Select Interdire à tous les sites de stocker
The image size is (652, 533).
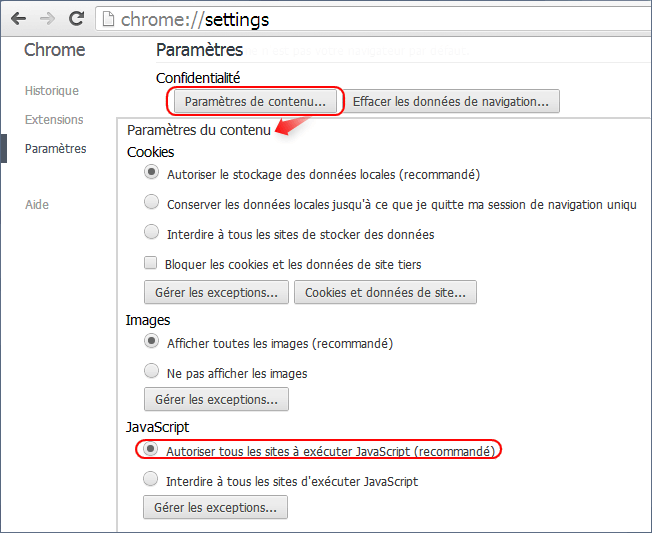pos(151,232)
